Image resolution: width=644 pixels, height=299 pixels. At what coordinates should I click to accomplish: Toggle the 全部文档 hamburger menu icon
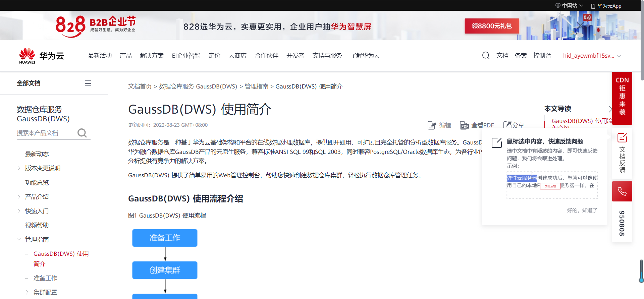click(88, 83)
